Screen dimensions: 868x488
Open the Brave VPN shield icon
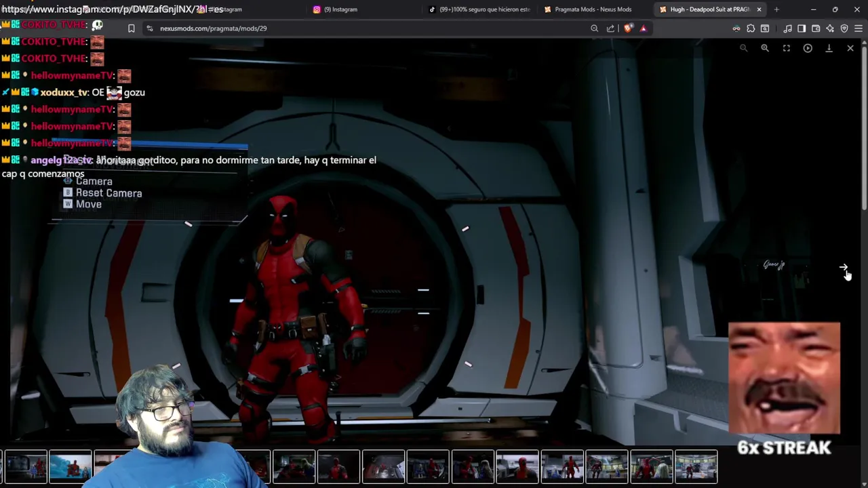[x=844, y=28]
